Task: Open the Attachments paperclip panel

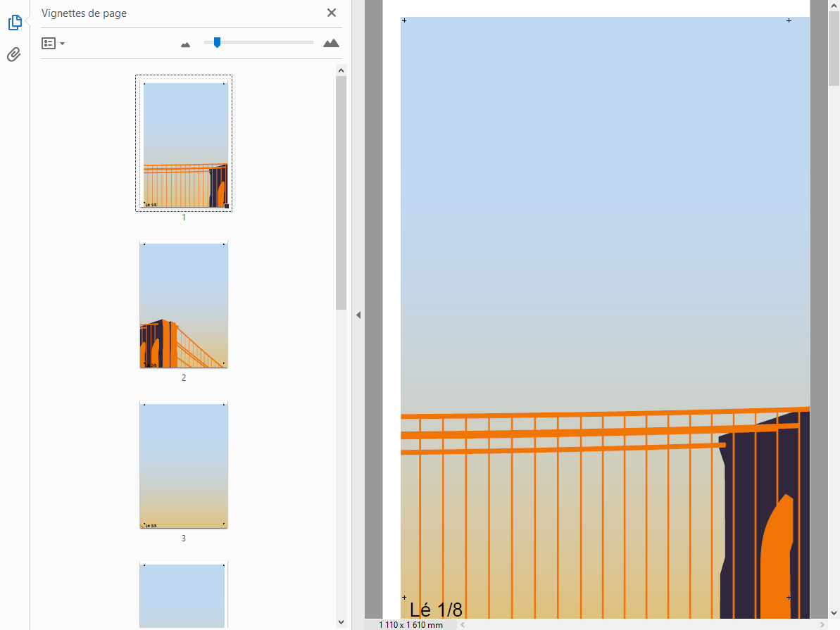Action: tap(14, 55)
